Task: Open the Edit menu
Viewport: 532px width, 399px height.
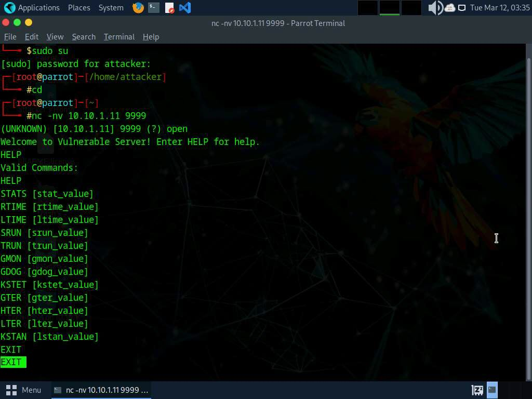Action: tap(32, 37)
